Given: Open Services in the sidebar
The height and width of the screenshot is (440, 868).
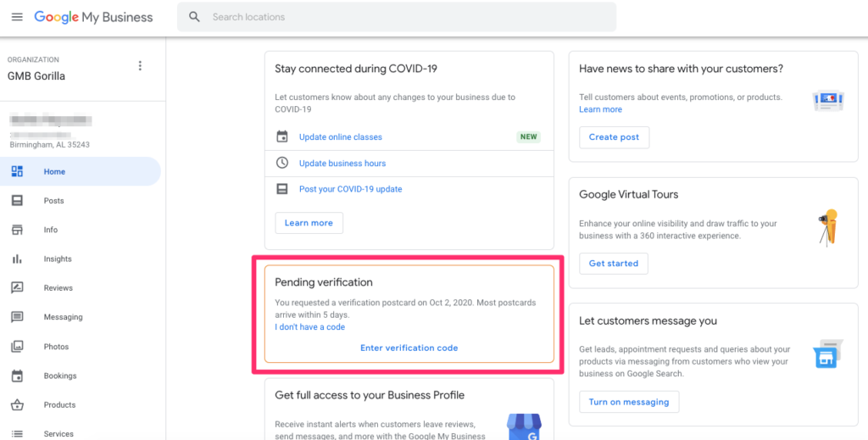Looking at the screenshot, I should pos(58,434).
